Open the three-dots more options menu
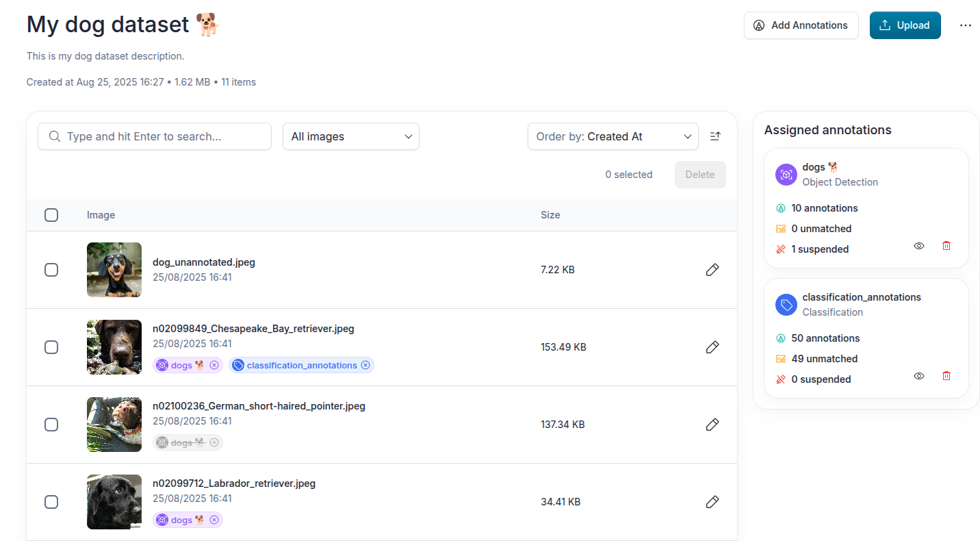Image resolution: width=980 pixels, height=541 pixels. click(966, 25)
